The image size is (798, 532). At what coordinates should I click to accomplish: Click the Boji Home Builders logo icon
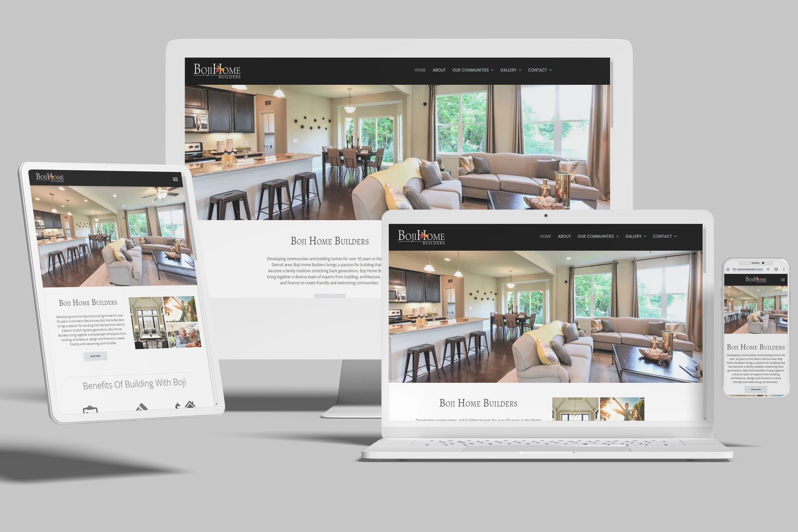pyautogui.click(x=220, y=70)
